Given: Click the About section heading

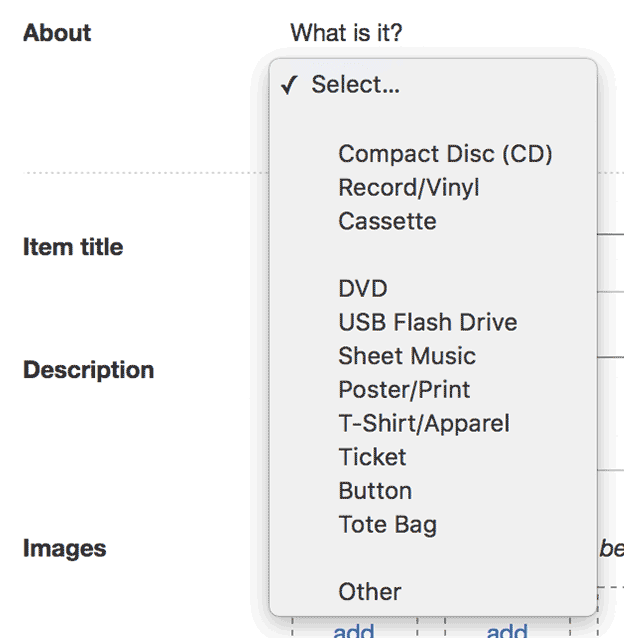Looking at the screenshot, I should tap(57, 33).
